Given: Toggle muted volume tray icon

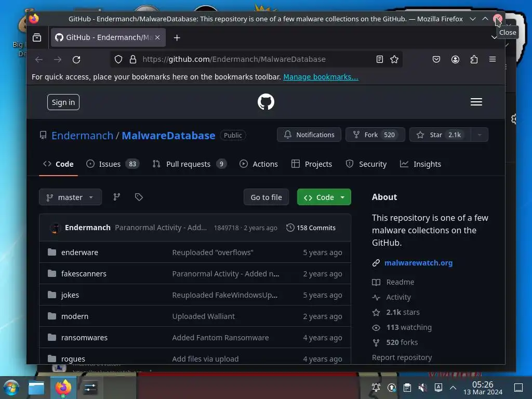Looking at the screenshot, I should click(x=422, y=388).
